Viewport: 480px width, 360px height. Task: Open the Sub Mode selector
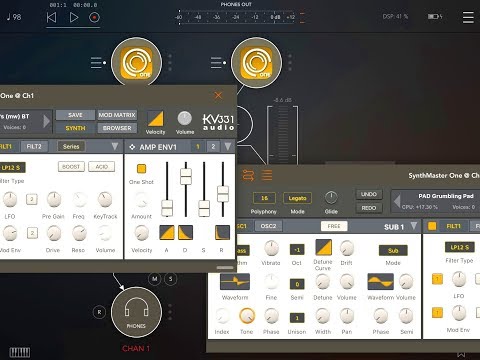pyautogui.click(x=393, y=250)
